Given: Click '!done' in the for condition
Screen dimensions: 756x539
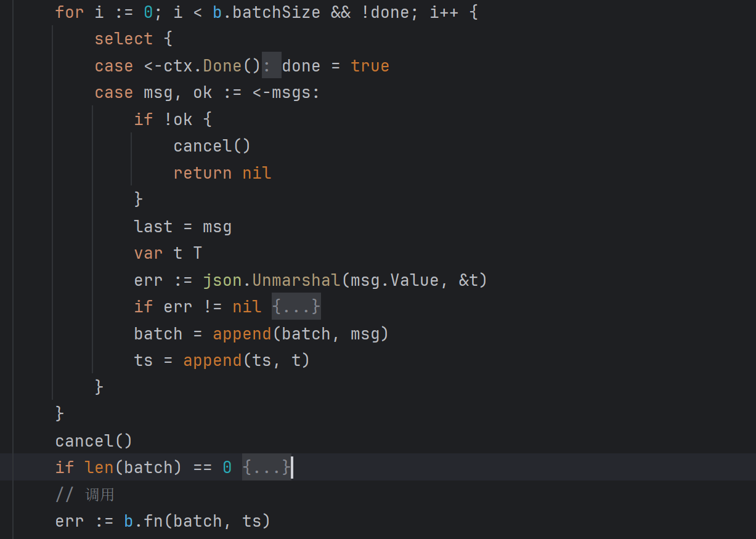Looking at the screenshot, I should click(x=385, y=12).
